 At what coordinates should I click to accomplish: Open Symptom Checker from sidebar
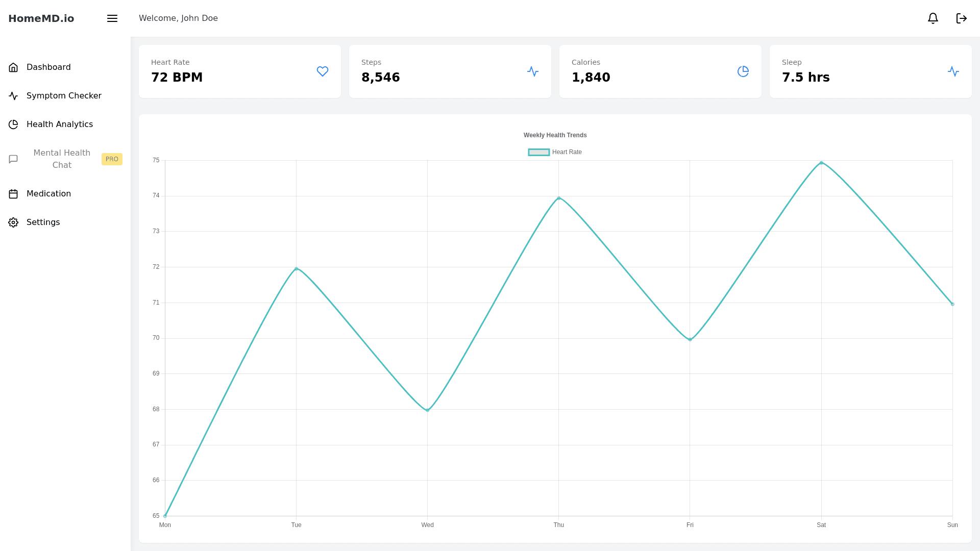click(64, 96)
